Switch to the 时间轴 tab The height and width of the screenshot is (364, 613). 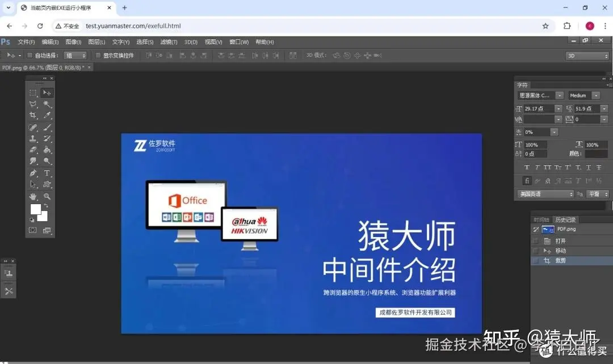[x=541, y=220]
